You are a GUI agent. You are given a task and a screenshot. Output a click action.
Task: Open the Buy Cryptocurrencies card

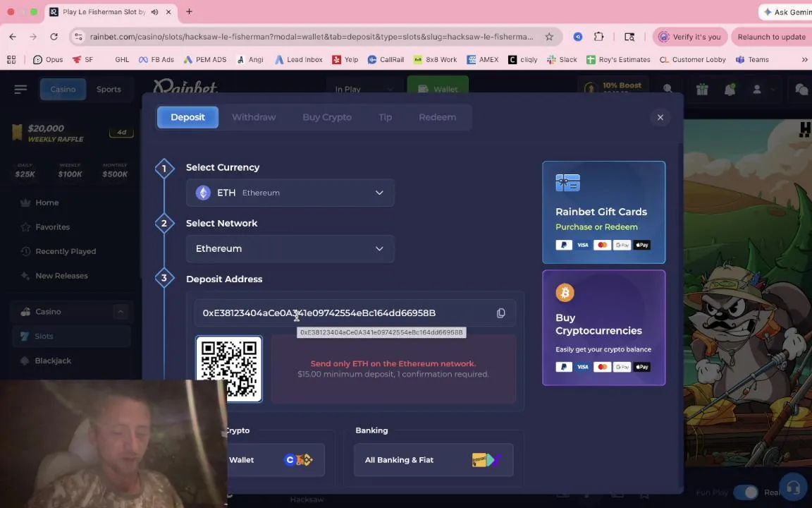(603, 327)
